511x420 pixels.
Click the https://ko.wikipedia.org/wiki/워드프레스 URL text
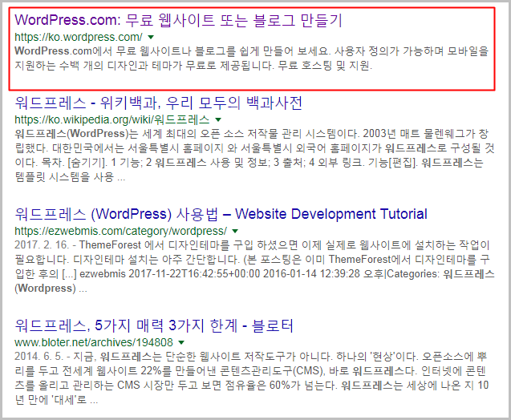point(112,119)
